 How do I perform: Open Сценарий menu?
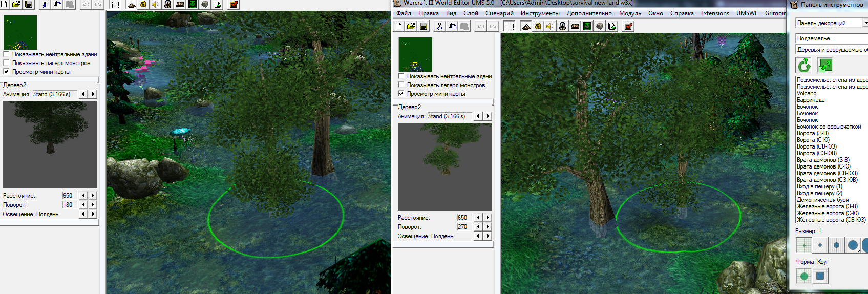(x=499, y=13)
